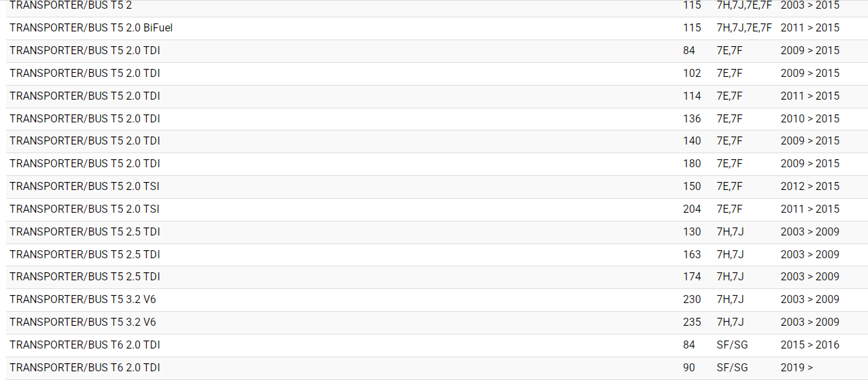
Task: Click the TRANSPORTER/BUS T5 2.0 BiFuel model name
Action: (91, 28)
